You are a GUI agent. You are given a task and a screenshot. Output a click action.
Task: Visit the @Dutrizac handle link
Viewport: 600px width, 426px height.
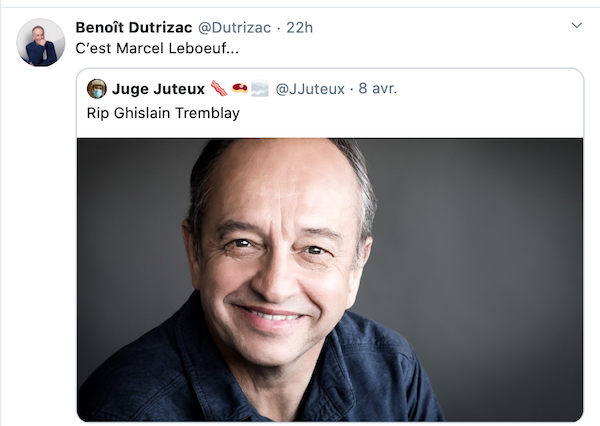tap(234, 28)
